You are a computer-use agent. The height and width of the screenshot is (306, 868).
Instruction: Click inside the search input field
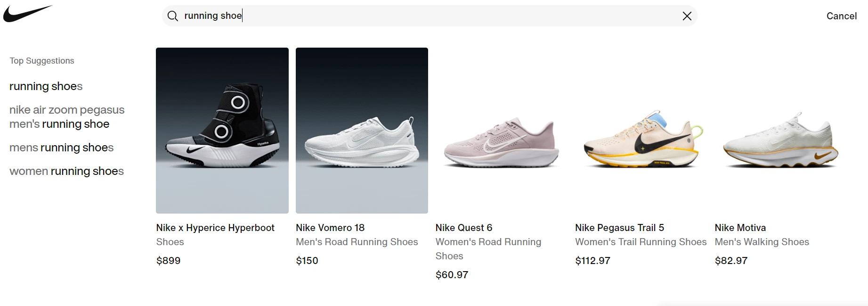coord(330,16)
